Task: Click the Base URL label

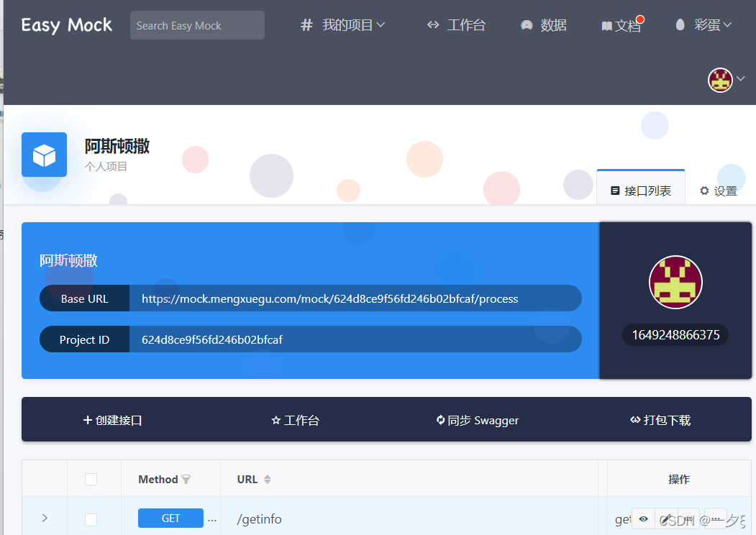Action: click(84, 298)
